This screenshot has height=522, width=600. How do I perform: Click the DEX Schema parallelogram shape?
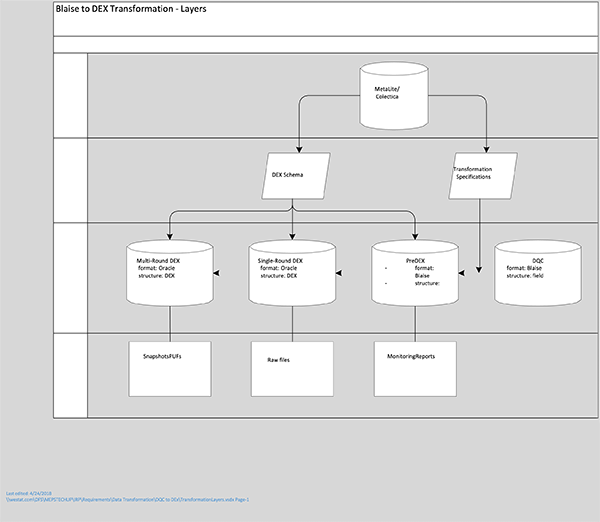291,173
